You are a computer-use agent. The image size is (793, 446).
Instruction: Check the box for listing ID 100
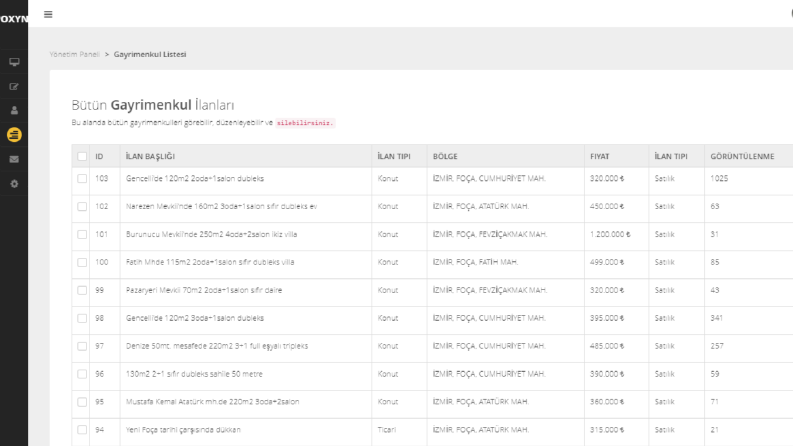[82, 262]
